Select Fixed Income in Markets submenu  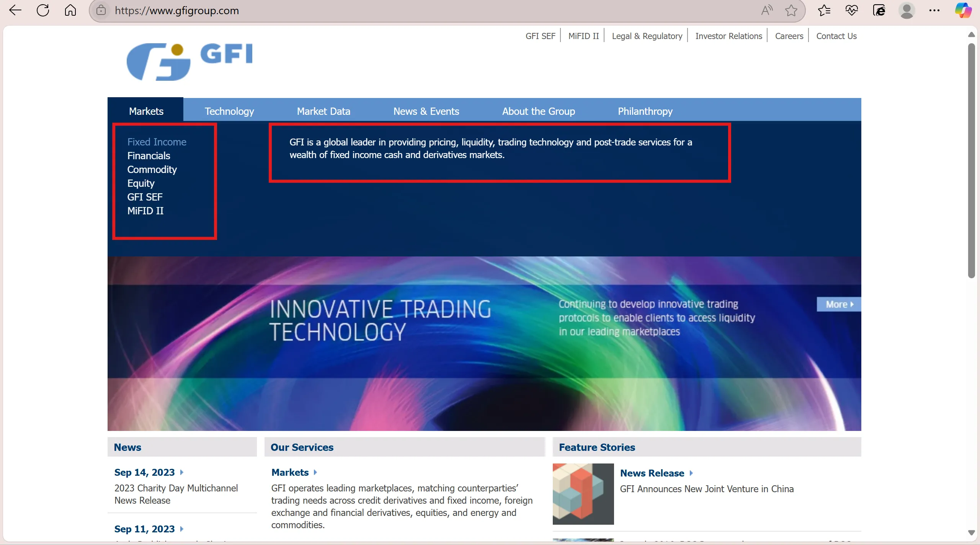157,142
